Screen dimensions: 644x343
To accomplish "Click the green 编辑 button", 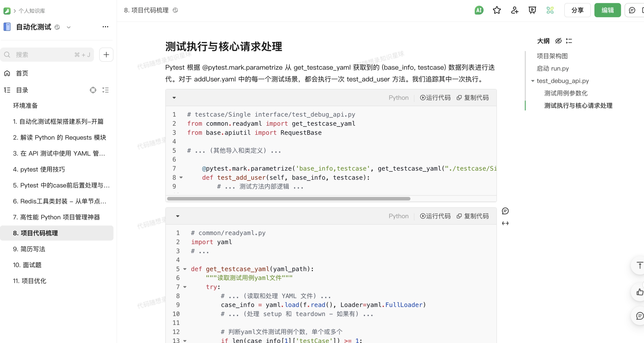I will point(607,10).
